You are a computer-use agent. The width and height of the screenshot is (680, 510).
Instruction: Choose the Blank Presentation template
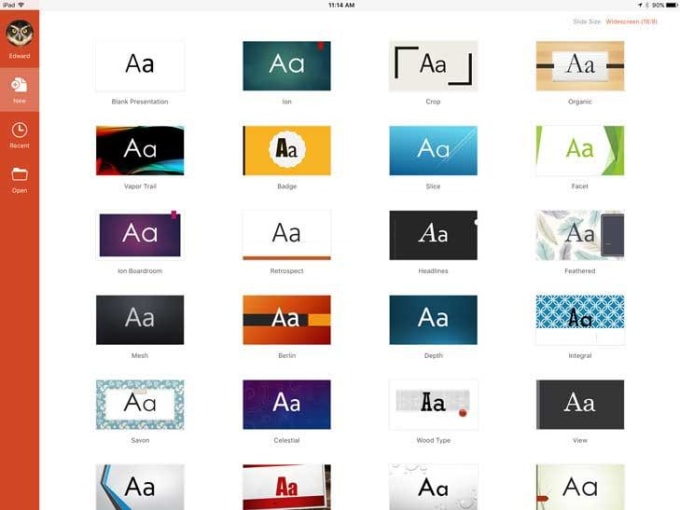point(140,65)
